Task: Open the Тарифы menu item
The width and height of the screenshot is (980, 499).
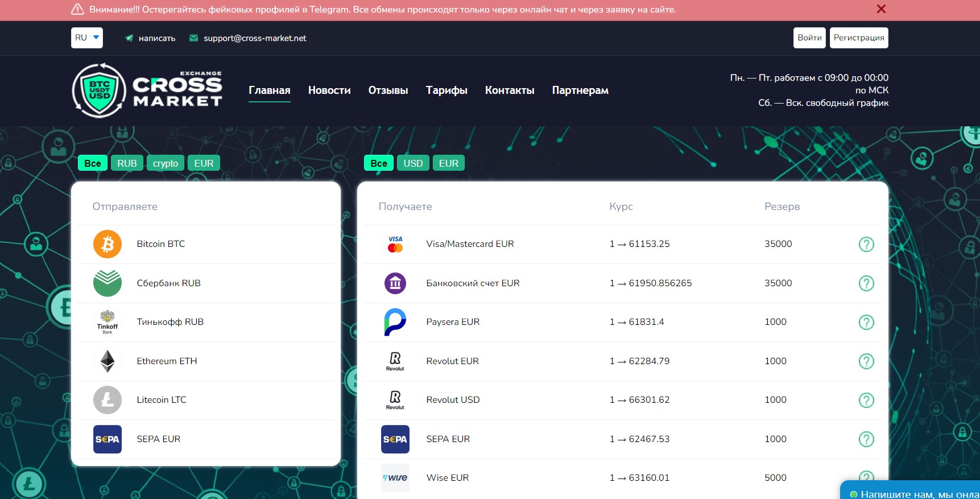Action: point(446,90)
